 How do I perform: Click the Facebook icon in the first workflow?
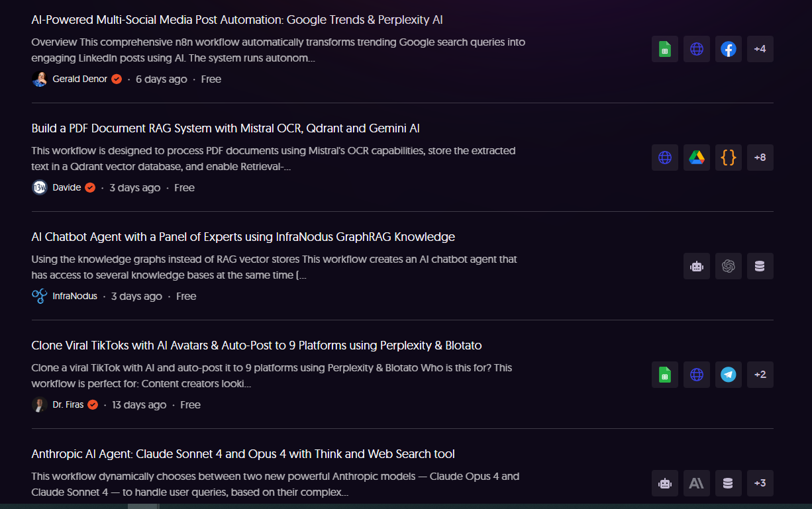tap(728, 49)
